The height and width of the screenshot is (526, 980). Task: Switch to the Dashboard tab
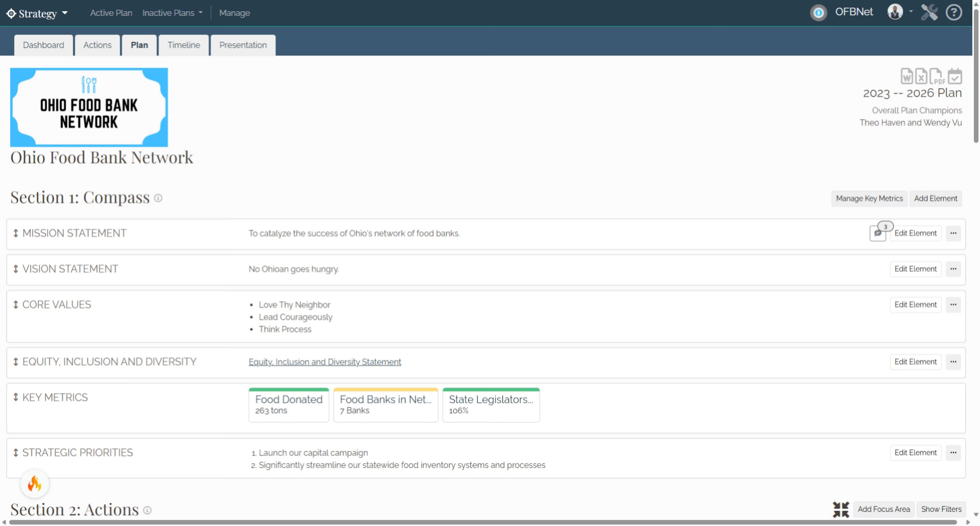pos(43,45)
